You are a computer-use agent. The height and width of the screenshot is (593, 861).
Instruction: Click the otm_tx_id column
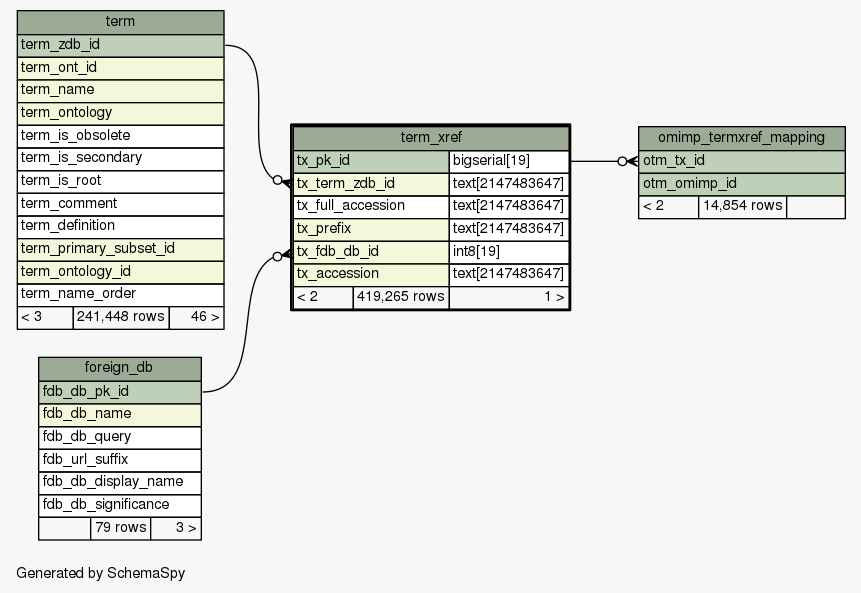click(741, 160)
